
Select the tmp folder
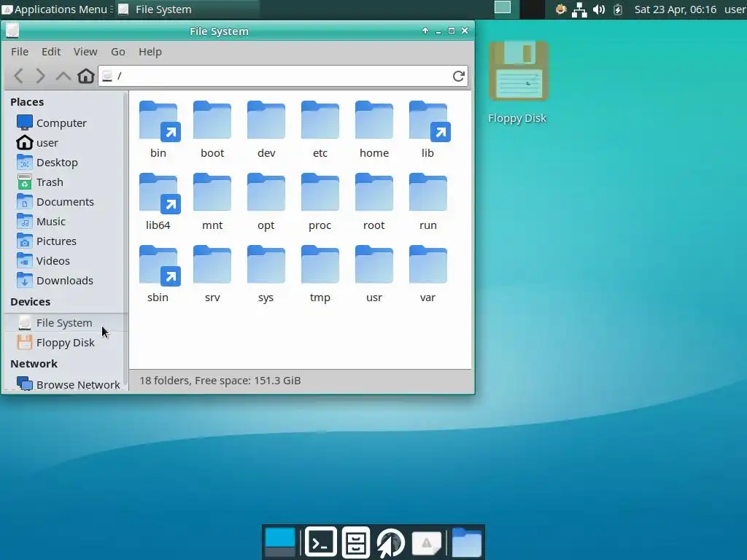pos(320,265)
